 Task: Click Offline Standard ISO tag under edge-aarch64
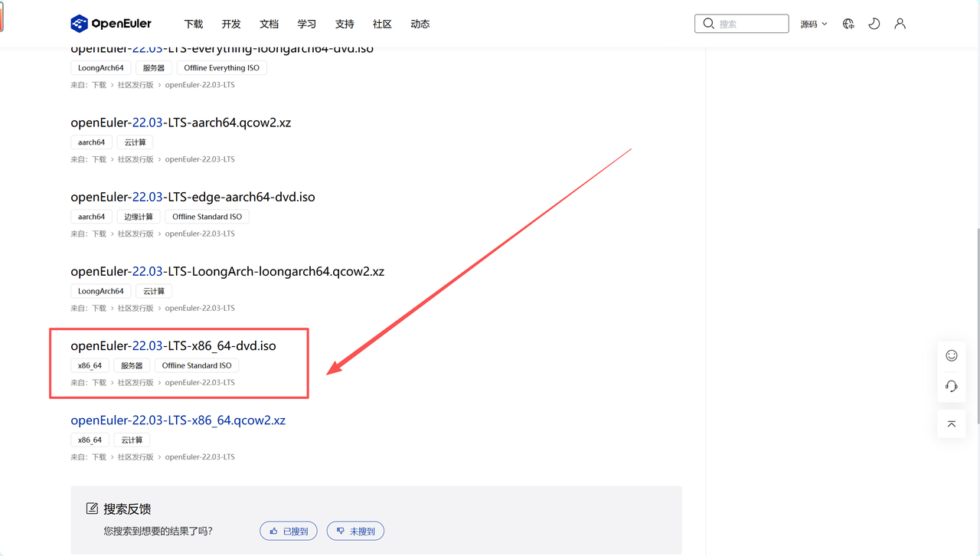point(207,217)
